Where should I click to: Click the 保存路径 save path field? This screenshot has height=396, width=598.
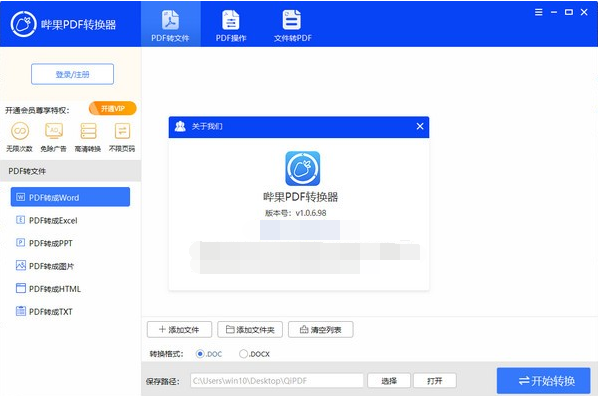[x=277, y=381]
